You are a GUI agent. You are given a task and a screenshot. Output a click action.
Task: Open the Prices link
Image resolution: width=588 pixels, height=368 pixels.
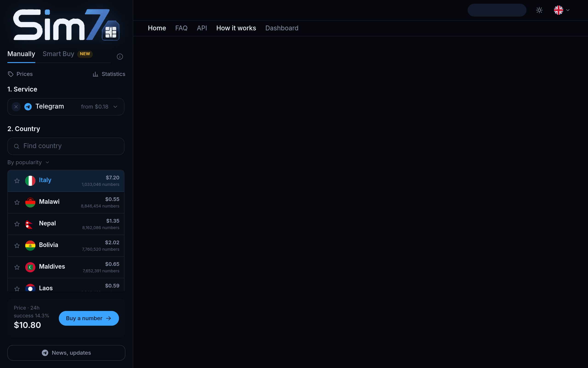[x=20, y=74]
